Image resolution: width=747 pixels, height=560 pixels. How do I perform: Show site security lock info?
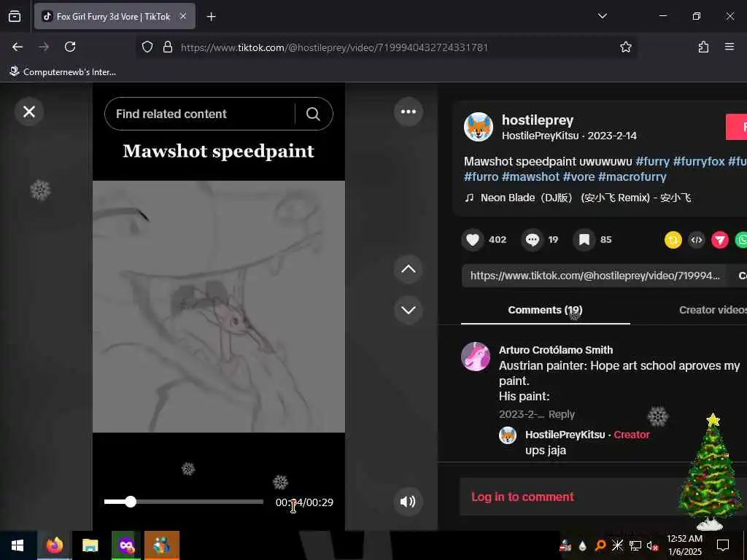[167, 47]
